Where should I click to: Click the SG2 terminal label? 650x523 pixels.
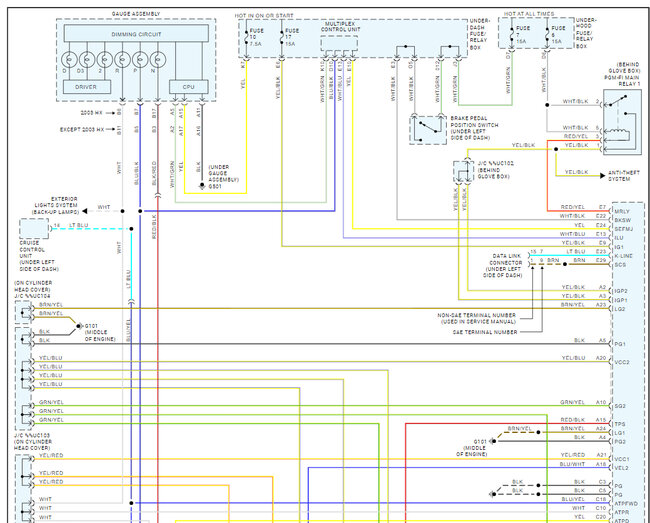(620, 406)
